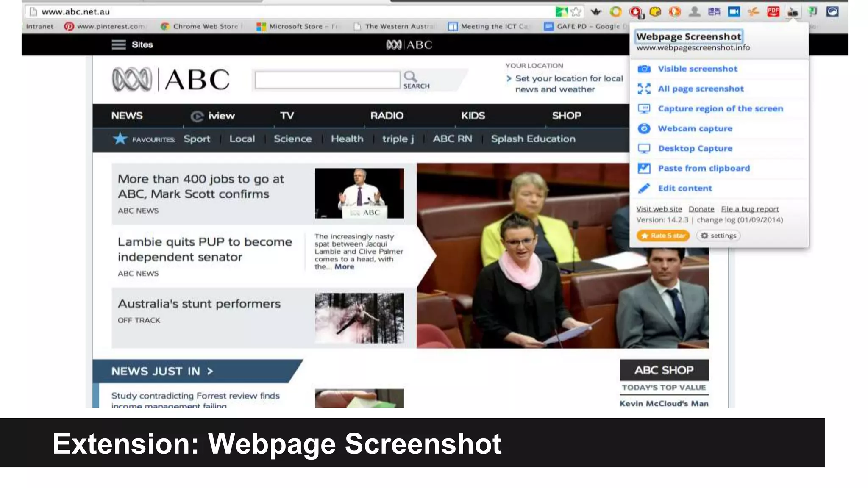Viewport: 868px width, 488px height.
Task: Click the Sport favourites link
Action: [x=197, y=139]
